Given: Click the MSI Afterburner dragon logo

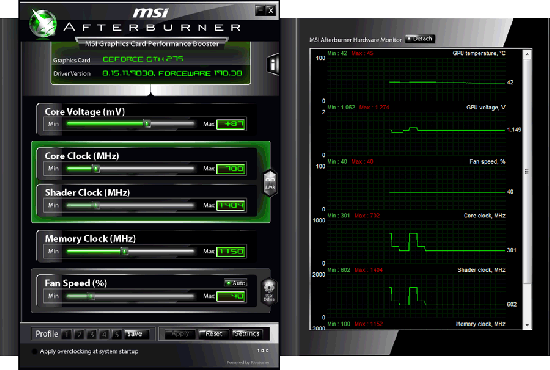Looking at the screenshot, I should (42, 23).
